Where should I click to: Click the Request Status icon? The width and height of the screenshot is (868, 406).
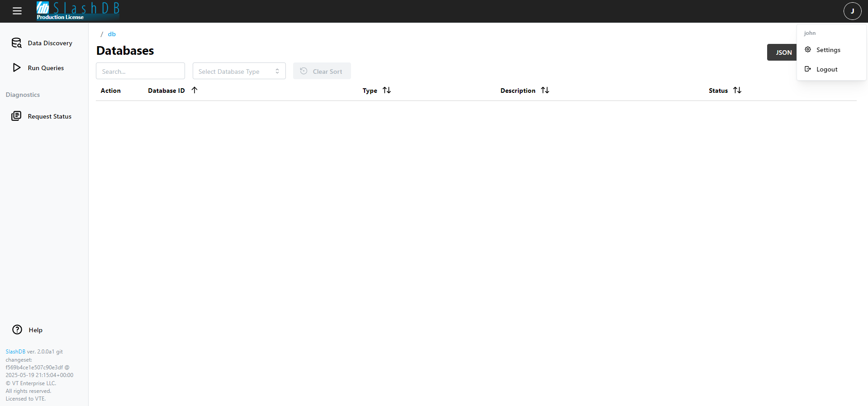pos(16,116)
